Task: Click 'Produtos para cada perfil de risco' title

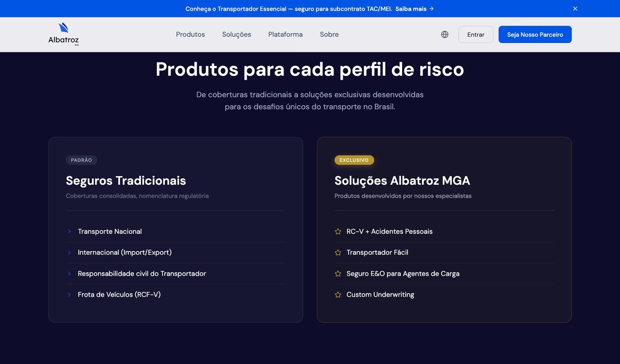Action: (x=310, y=69)
